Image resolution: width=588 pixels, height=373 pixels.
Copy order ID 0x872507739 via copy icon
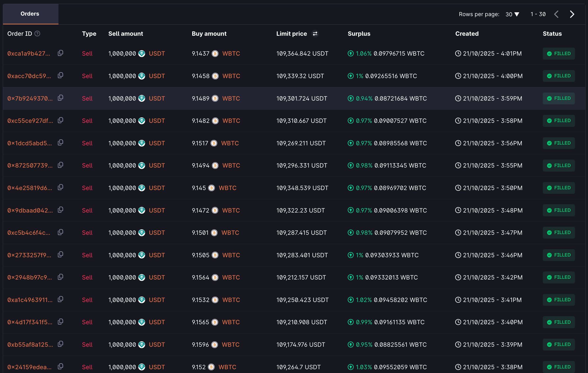click(60, 165)
